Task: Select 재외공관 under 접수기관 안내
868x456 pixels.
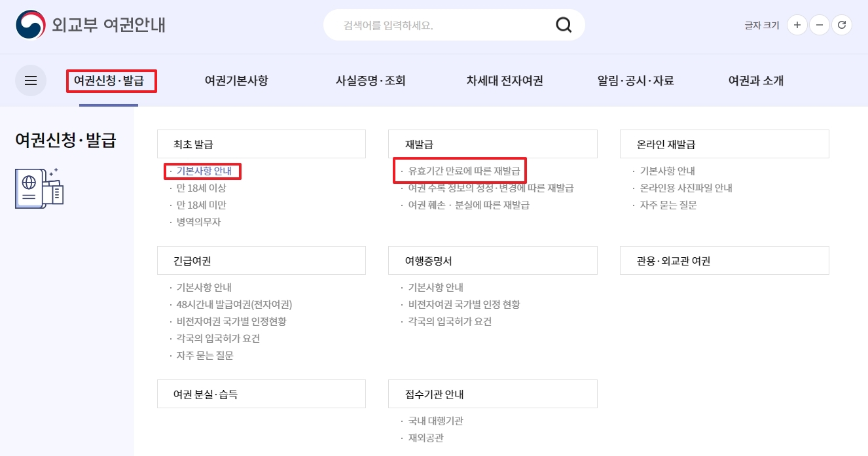Action: (x=424, y=438)
